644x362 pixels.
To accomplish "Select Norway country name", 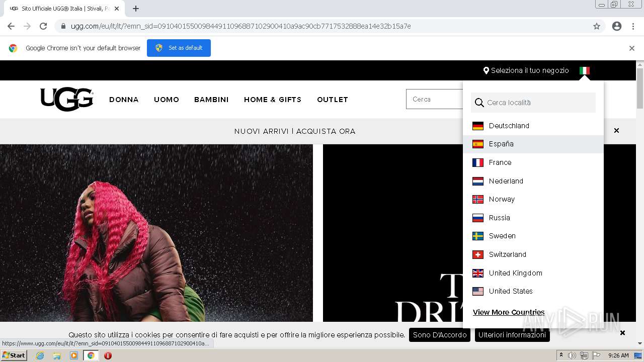I will coord(502,199).
